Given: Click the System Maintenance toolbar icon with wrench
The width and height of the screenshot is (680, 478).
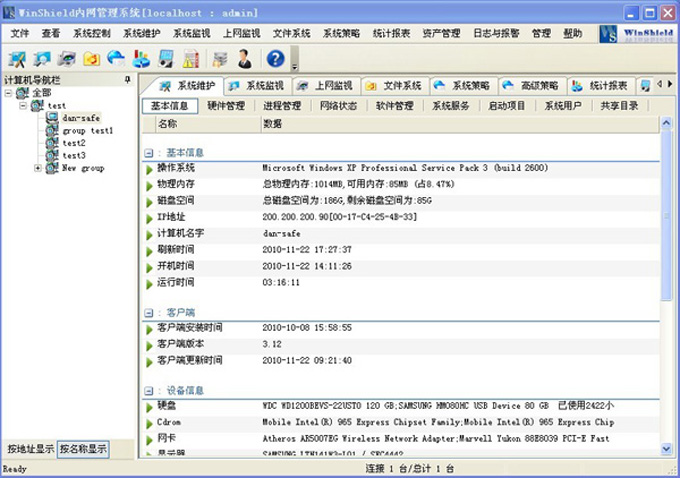Looking at the screenshot, I should [17, 59].
